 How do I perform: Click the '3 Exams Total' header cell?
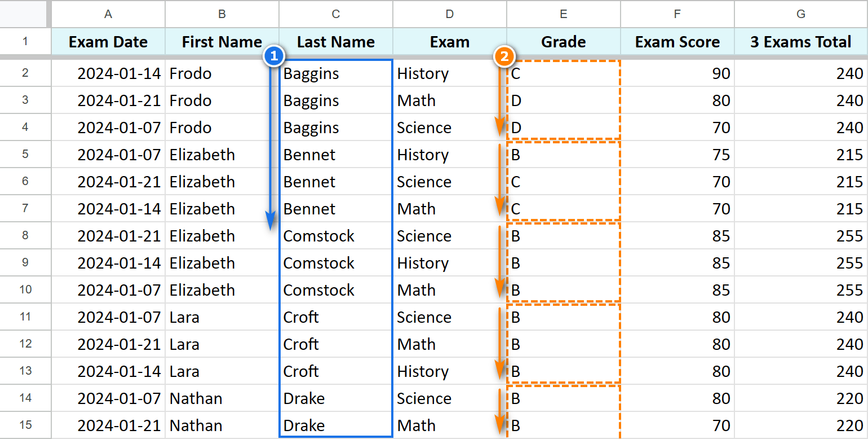[801, 42]
